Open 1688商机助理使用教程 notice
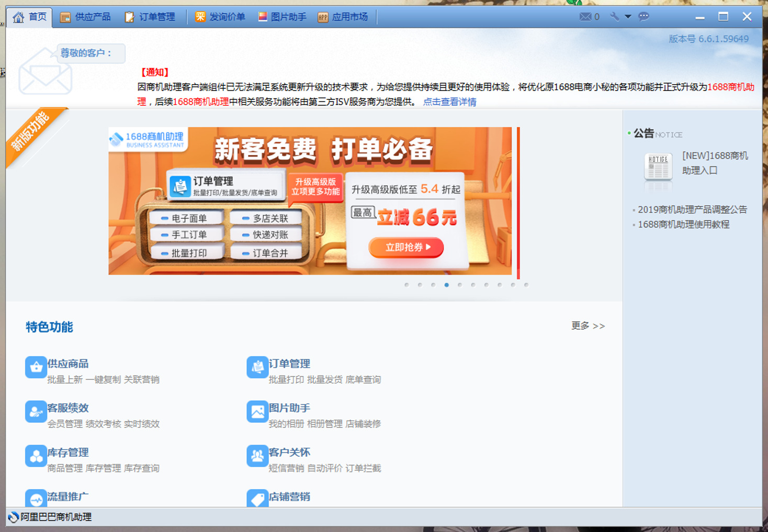This screenshot has width=768, height=532. [683, 224]
